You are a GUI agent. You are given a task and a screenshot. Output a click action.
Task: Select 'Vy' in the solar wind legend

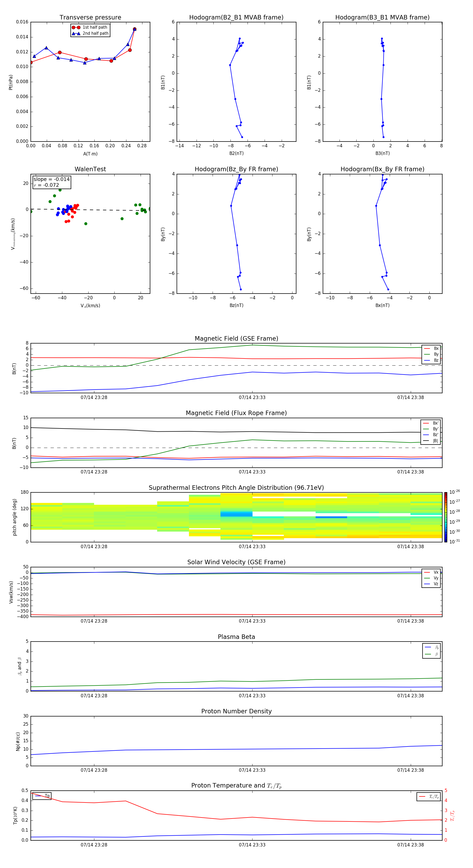pyautogui.click(x=431, y=578)
